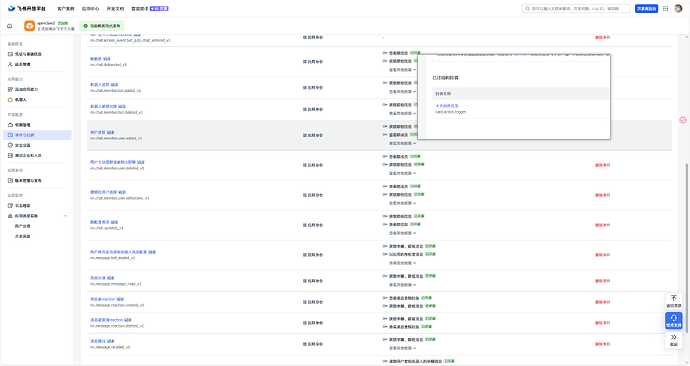This screenshot has height=366, width=690.
Task: Expand 查看其他权限 in im.message.message_read_v1 row
Action: click(402, 285)
